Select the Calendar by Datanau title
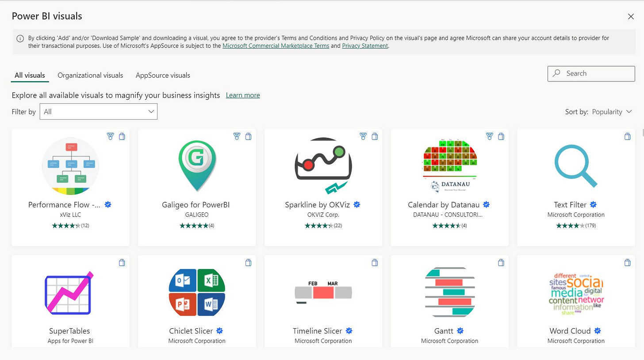This screenshot has width=644, height=360. 444,205
